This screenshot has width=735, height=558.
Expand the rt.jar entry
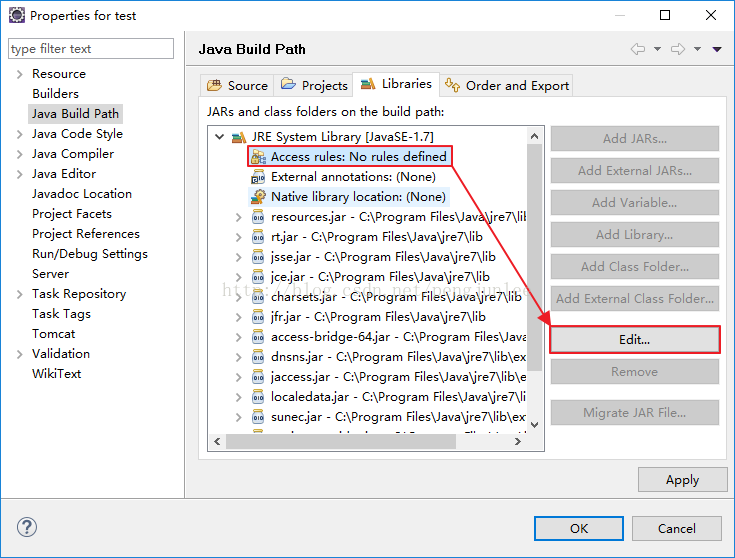click(x=239, y=237)
